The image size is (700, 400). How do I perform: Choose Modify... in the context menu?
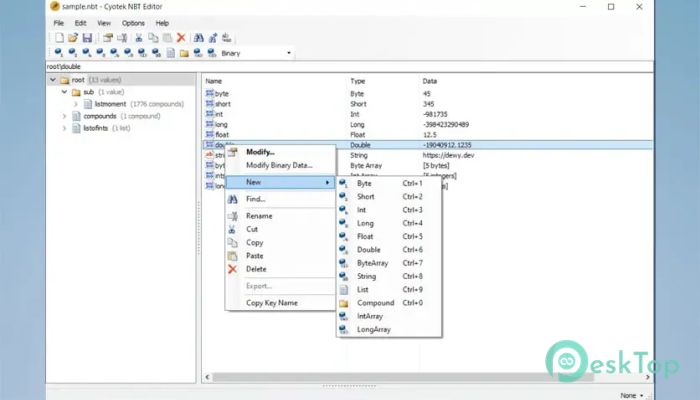[280, 152]
